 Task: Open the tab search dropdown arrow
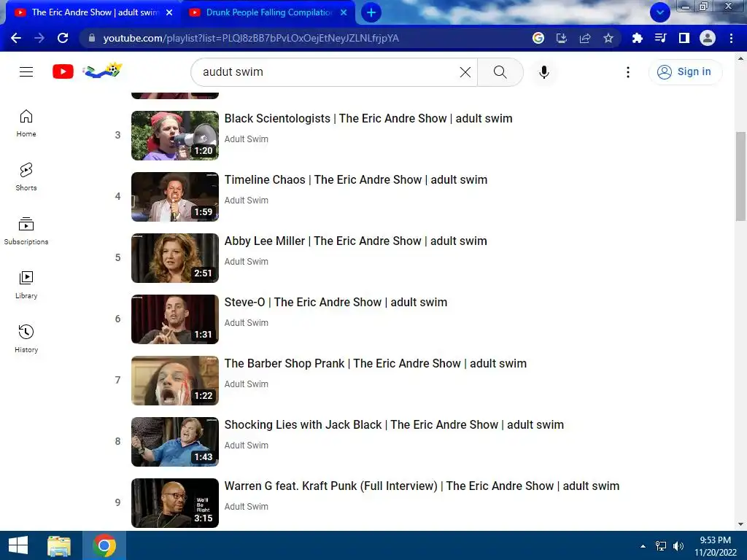point(659,12)
